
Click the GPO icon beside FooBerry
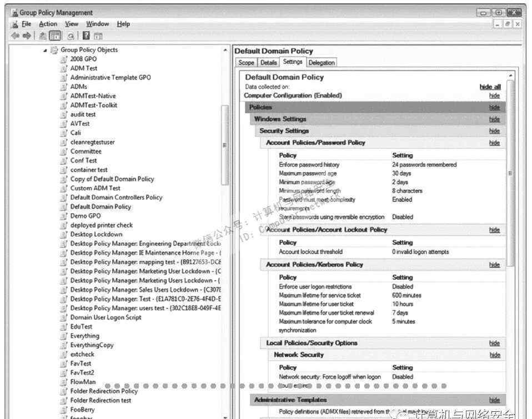pyautogui.click(x=63, y=410)
